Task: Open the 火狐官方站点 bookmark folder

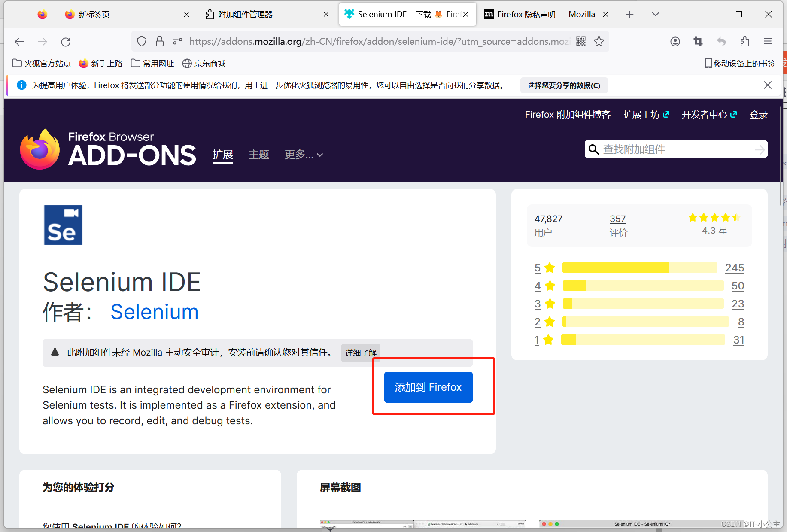Action: coord(42,63)
